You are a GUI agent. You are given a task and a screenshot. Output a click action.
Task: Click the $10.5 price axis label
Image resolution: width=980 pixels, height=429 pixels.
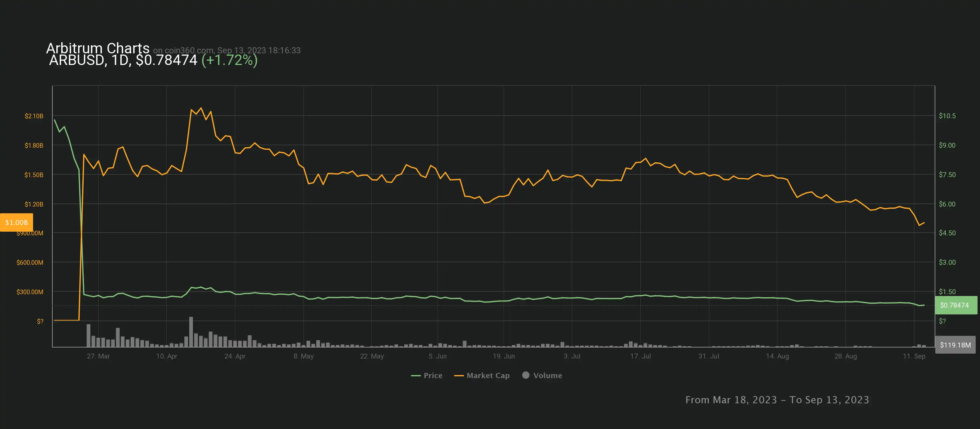(x=947, y=116)
